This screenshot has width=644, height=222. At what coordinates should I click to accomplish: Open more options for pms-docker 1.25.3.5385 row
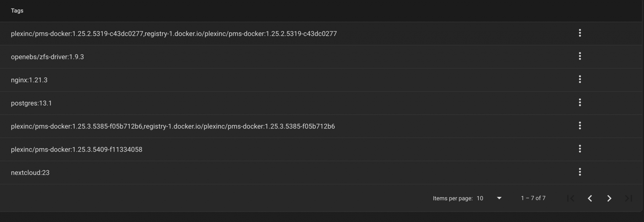pos(580,126)
